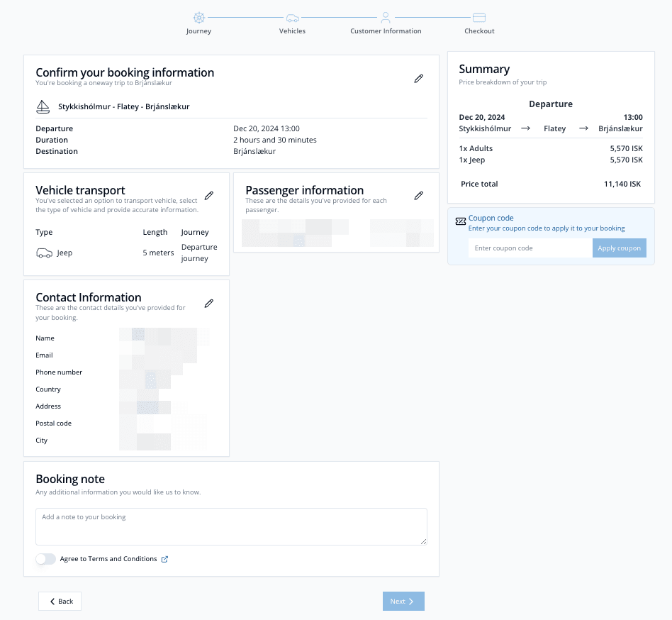Edit Vehicle transport details pencil icon
Viewport: 672px width, 620px height.
click(209, 196)
